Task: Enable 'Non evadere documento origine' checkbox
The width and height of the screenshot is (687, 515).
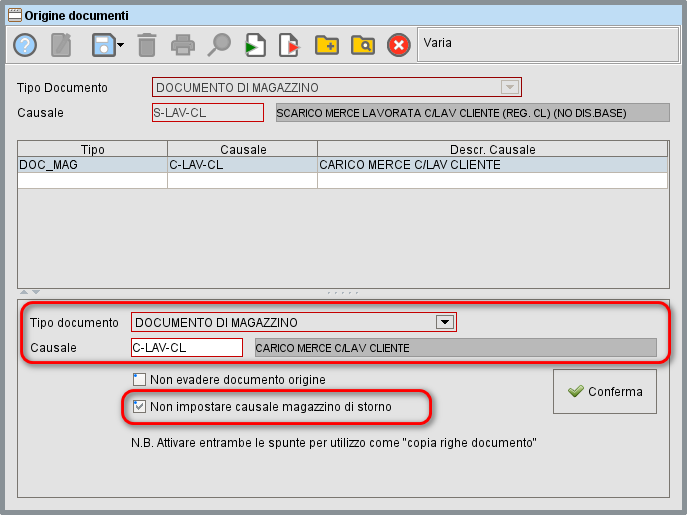Action: 139,380
